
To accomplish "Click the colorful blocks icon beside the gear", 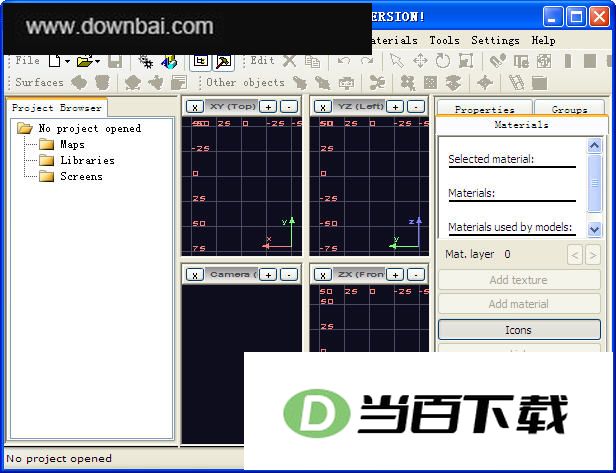I will point(169,61).
